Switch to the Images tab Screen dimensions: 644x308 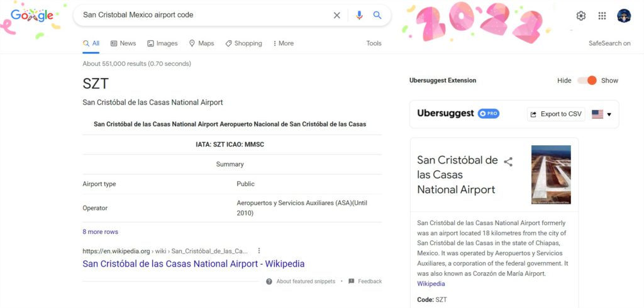(162, 43)
